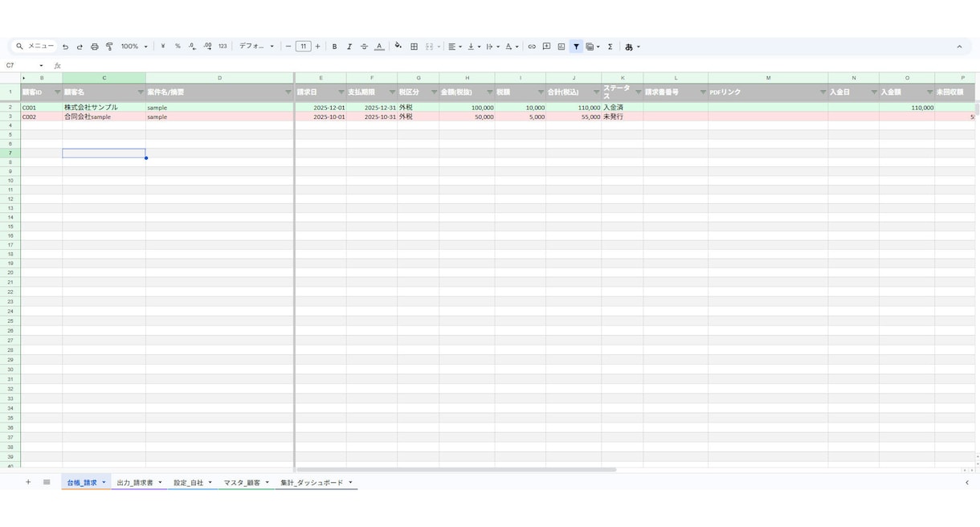Image resolution: width=980 pixels, height=527 pixels.
Task: Click the font size input field
Action: click(x=303, y=47)
